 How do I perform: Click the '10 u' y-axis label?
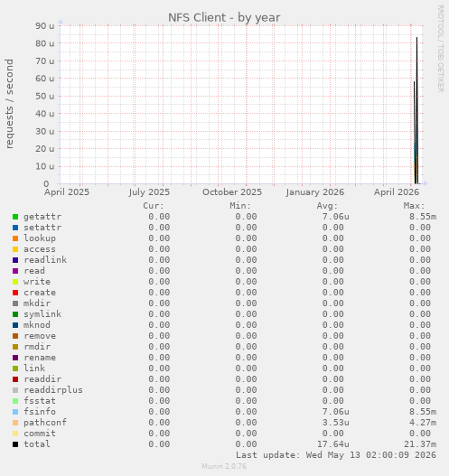pos(45,166)
